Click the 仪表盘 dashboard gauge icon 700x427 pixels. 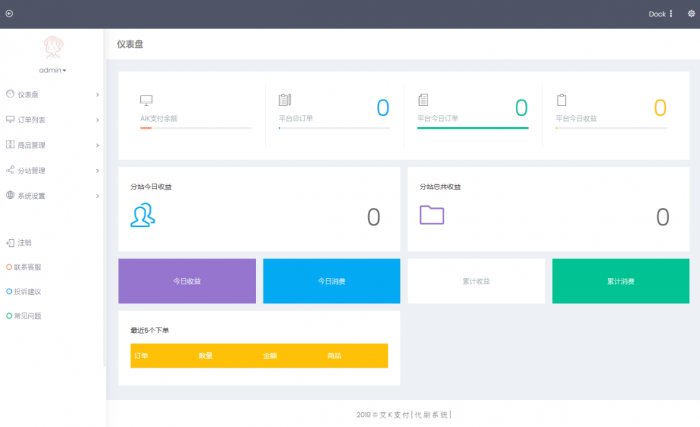point(10,94)
